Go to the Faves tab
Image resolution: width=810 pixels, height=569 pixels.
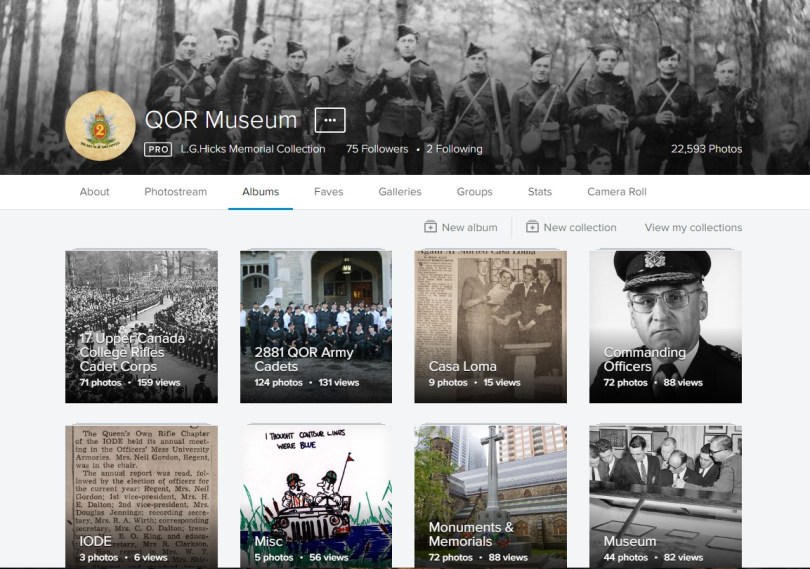click(328, 192)
